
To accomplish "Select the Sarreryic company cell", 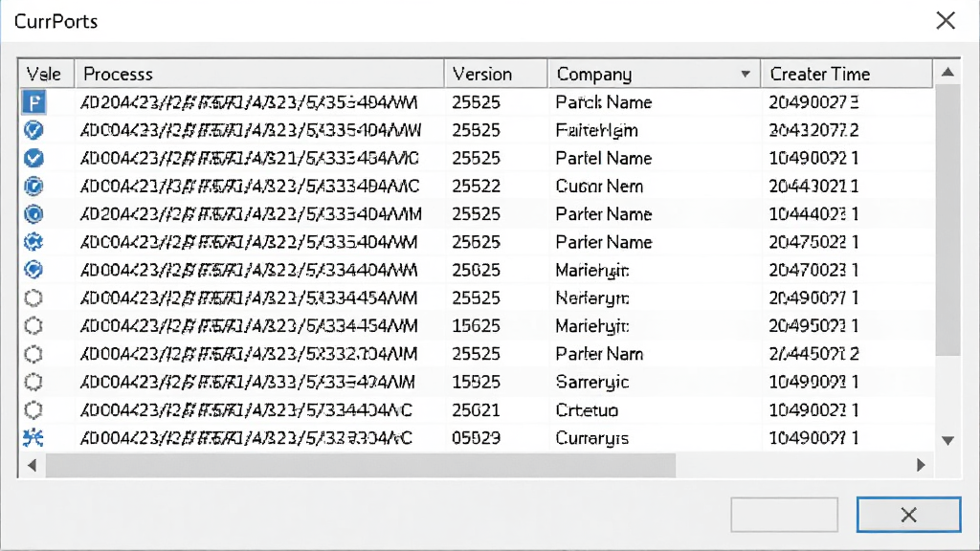I will (592, 382).
